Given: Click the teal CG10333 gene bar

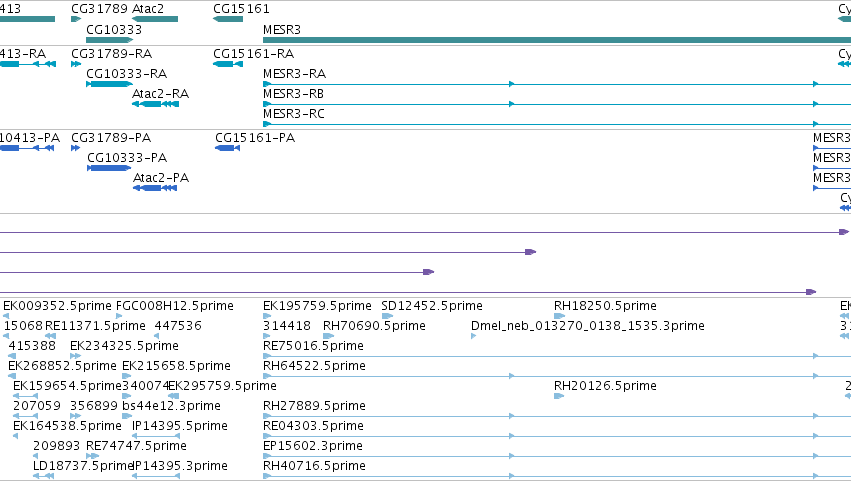Looking at the screenshot, I should coord(110,40).
